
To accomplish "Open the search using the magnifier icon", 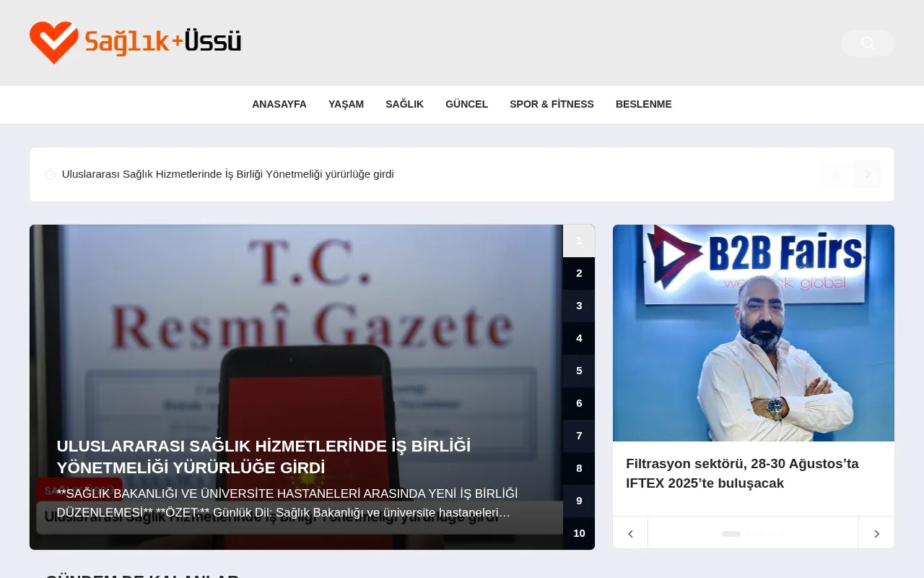I will click(x=868, y=43).
